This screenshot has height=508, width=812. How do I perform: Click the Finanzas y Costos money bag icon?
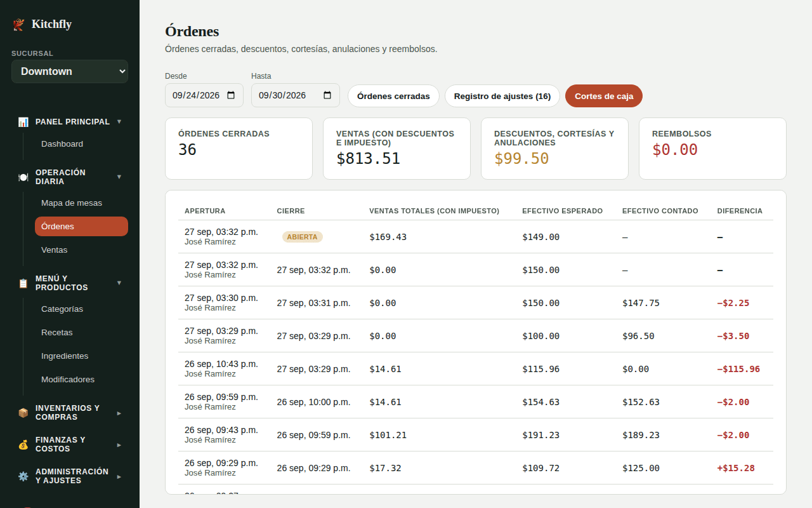23,444
